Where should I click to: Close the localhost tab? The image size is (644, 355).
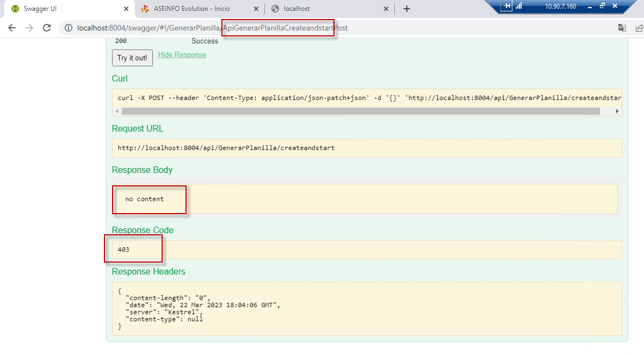pyautogui.click(x=386, y=9)
